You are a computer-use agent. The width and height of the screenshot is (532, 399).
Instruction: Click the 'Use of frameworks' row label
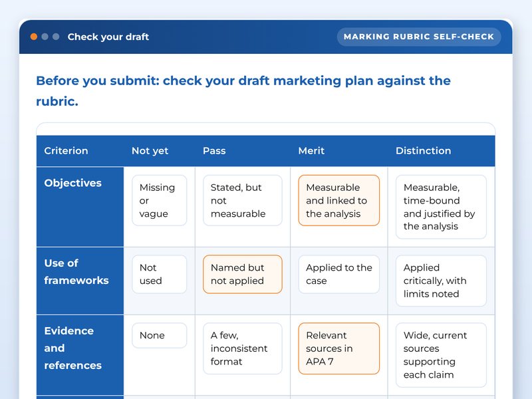[76, 271]
